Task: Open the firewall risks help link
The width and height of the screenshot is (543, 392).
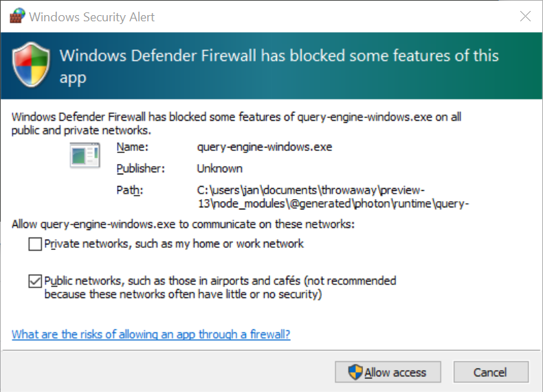Action: (x=151, y=334)
